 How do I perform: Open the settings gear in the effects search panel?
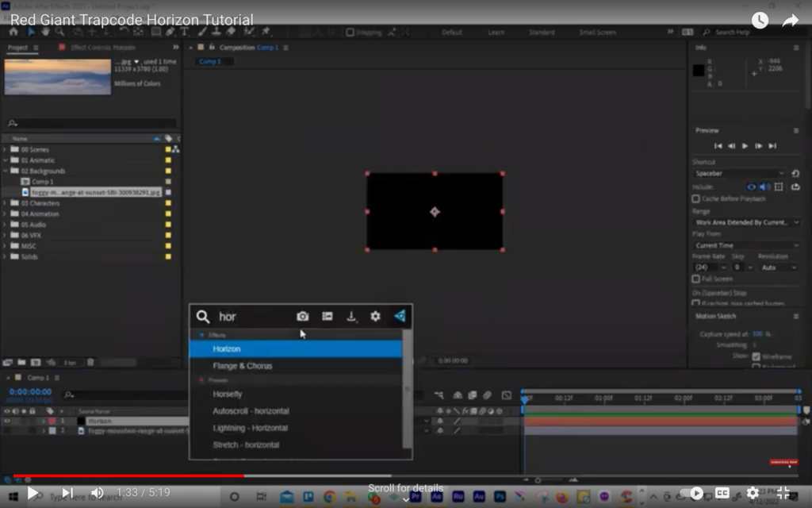click(x=374, y=316)
